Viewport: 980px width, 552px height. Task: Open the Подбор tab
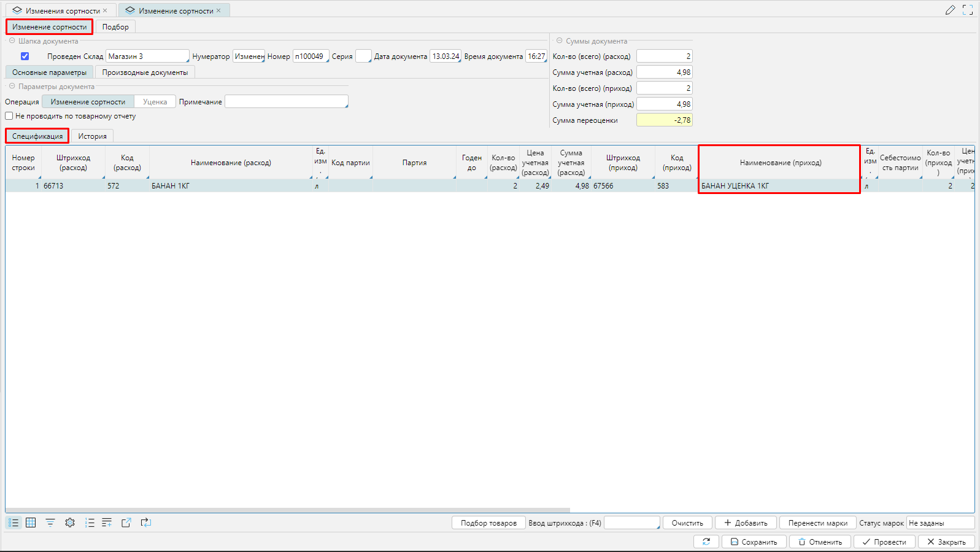(115, 27)
